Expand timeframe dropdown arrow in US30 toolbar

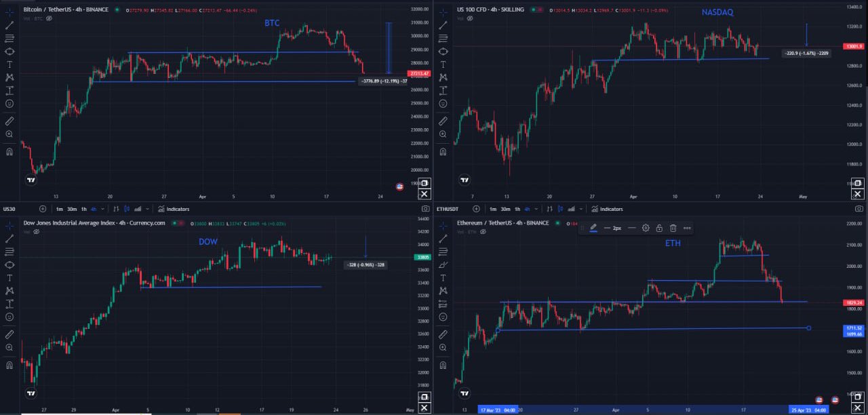point(102,209)
